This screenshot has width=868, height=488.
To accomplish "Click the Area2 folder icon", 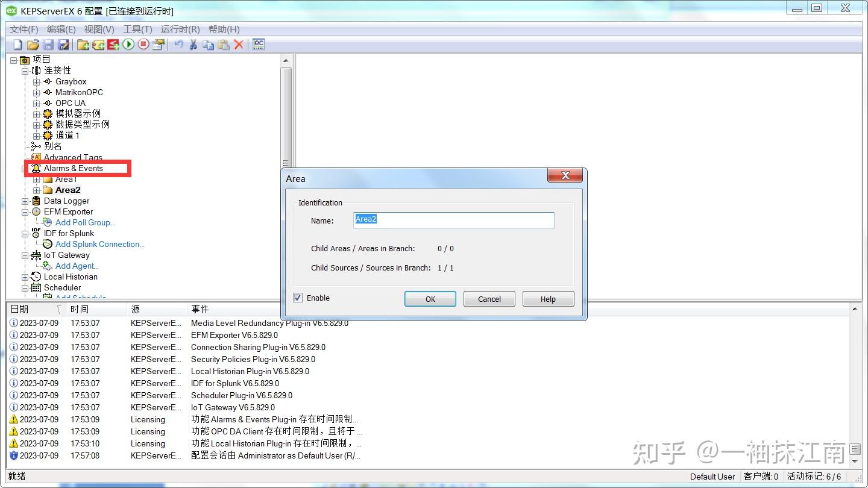I will [x=48, y=190].
